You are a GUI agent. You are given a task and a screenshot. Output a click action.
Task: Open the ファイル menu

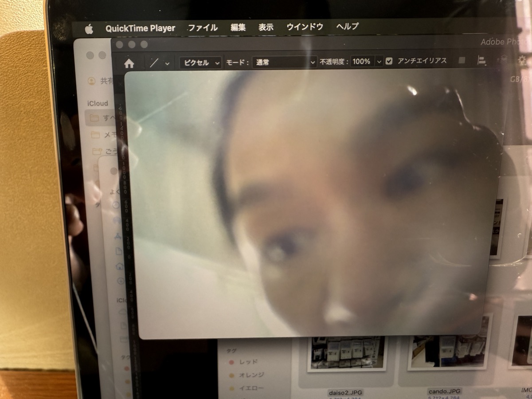click(203, 27)
